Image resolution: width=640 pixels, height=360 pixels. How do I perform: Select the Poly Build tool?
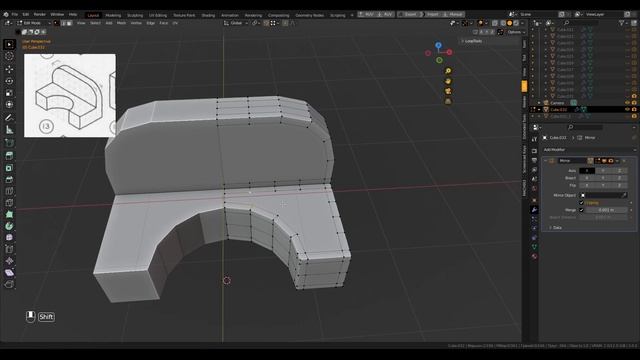9,214
